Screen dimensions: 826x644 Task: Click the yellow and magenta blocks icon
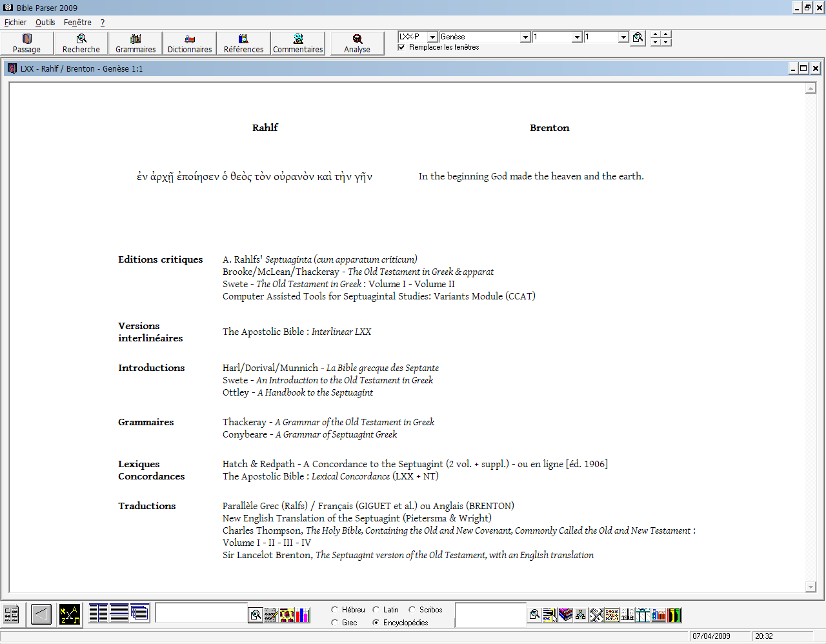click(287, 615)
